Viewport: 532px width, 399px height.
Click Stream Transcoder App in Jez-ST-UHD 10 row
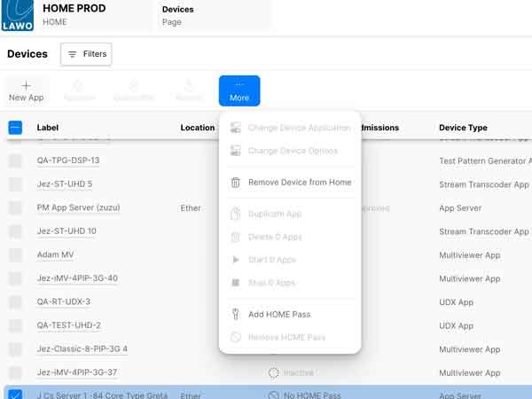[x=484, y=231]
